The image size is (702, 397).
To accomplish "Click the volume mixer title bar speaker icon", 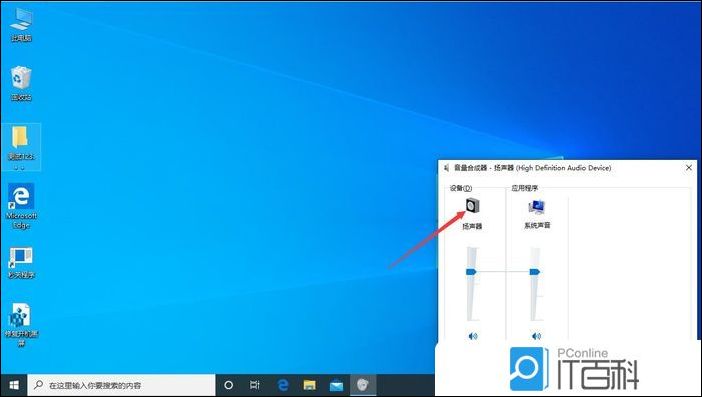I will point(446,168).
